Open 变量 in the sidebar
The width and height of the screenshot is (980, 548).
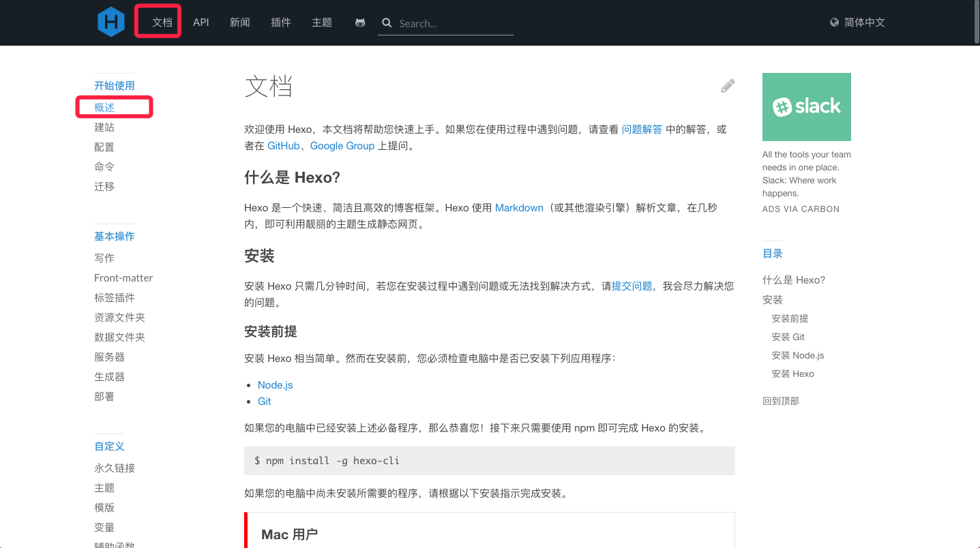[104, 527]
